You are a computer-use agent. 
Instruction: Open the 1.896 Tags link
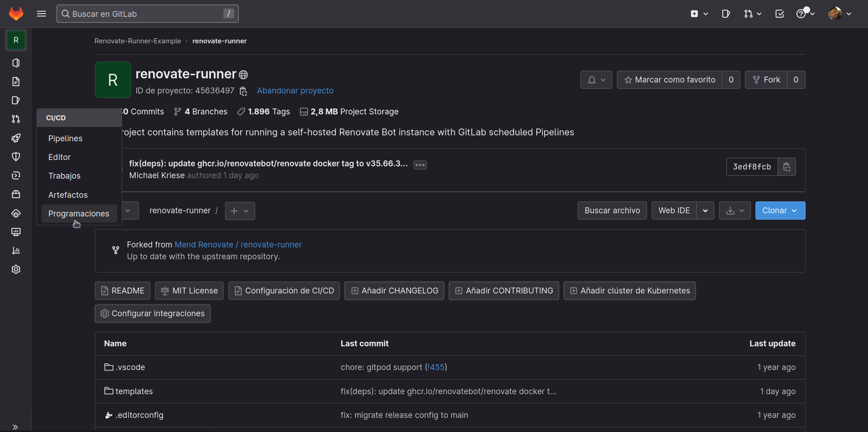click(x=263, y=112)
